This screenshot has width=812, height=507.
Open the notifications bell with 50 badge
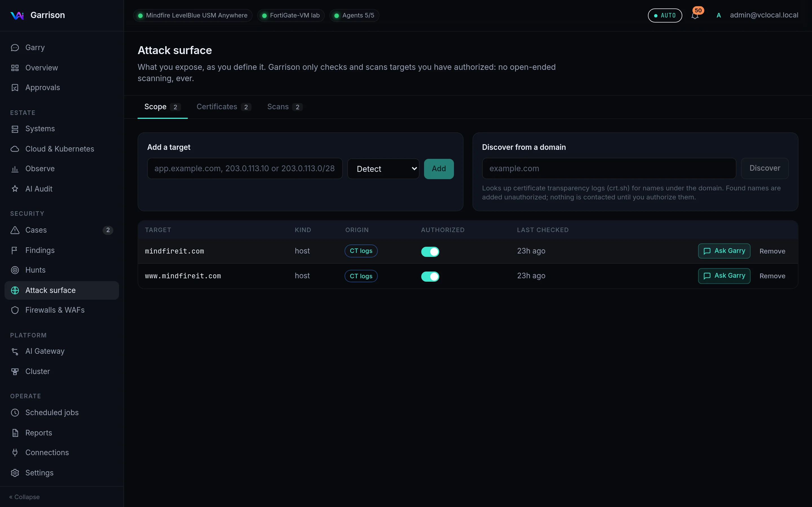point(695,15)
